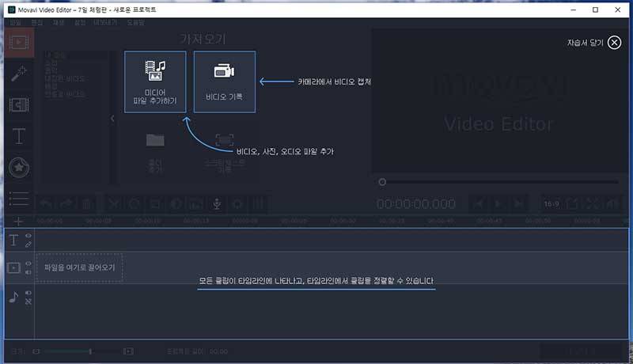Click the dimmed folder add button
Viewport: 633px width, 364px height.
pos(155,152)
